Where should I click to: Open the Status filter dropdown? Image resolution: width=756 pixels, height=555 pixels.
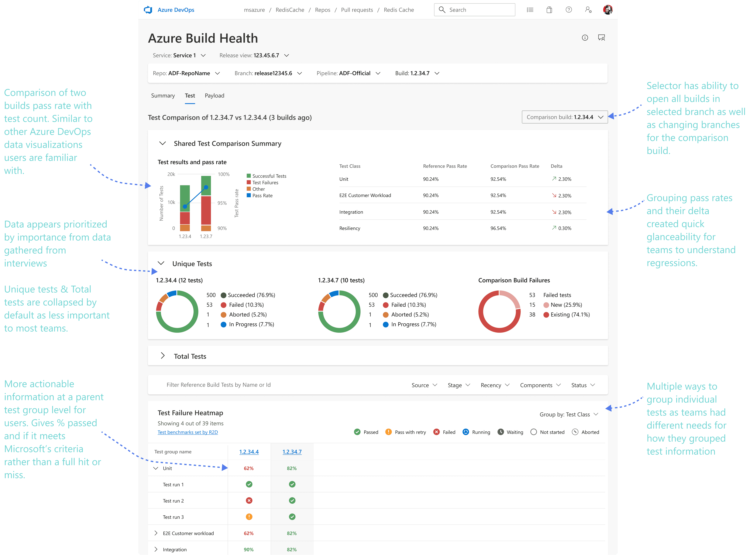[583, 385]
